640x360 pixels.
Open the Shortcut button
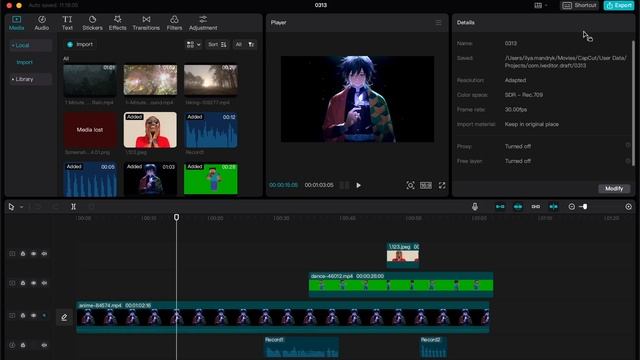click(x=580, y=5)
